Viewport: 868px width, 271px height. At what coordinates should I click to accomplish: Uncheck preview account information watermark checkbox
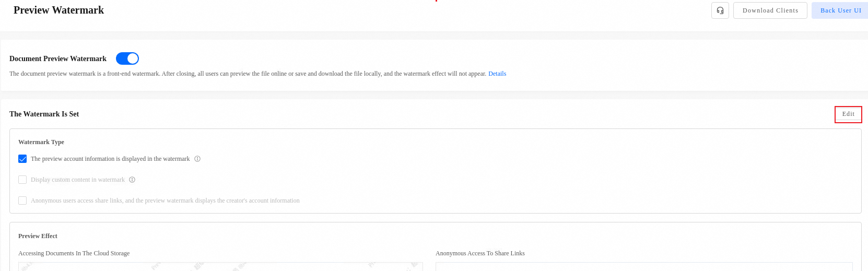click(x=22, y=159)
